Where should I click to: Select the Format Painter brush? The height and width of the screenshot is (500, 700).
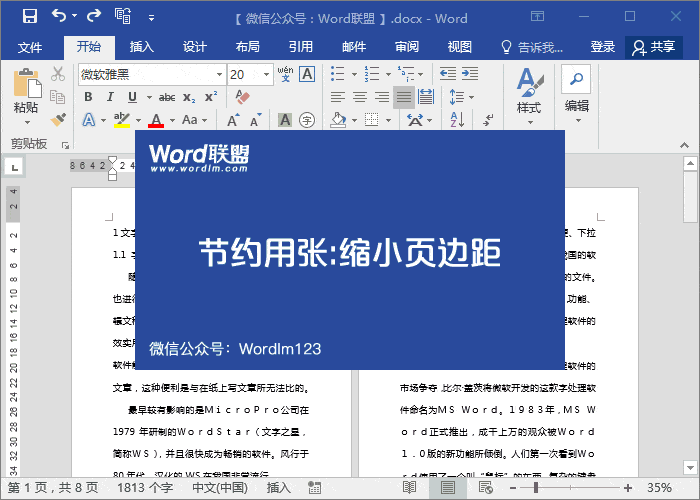click(x=58, y=120)
